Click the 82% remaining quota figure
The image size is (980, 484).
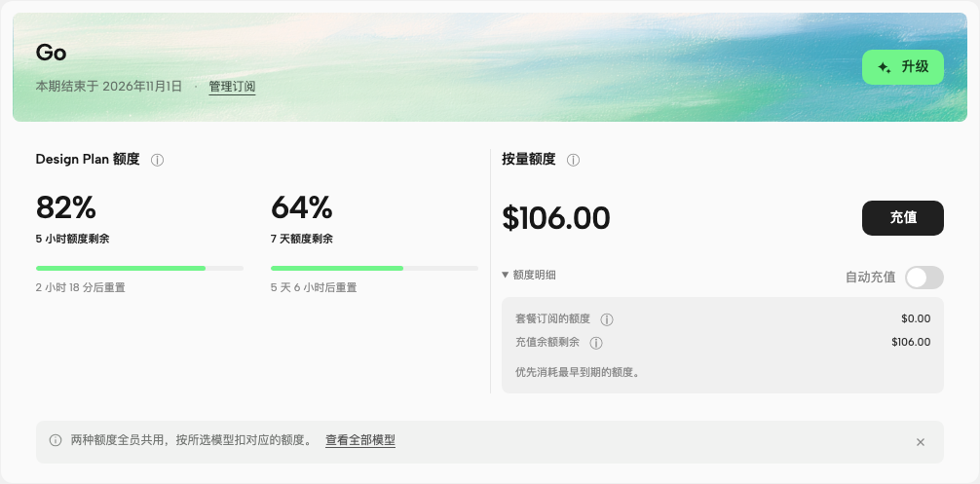tap(65, 207)
